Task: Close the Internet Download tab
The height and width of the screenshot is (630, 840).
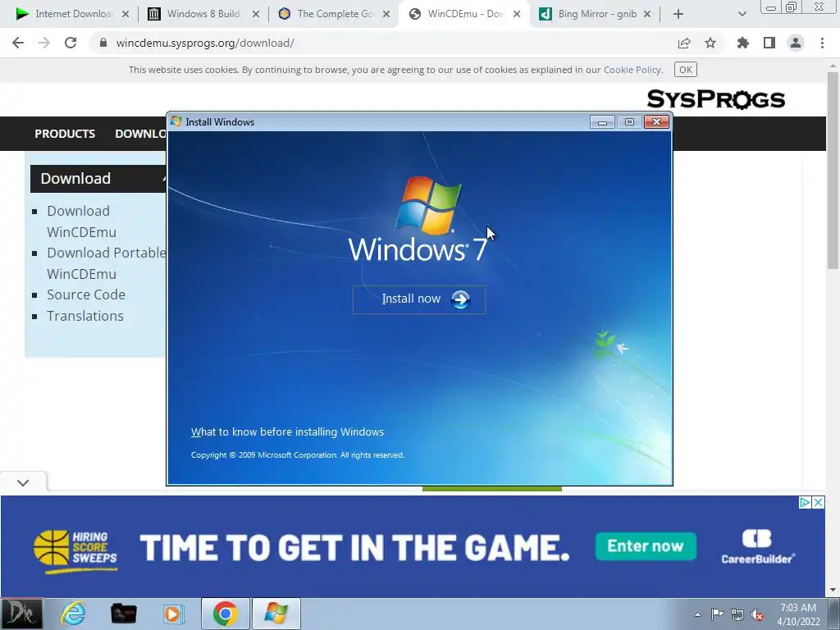Action: (x=126, y=14)
